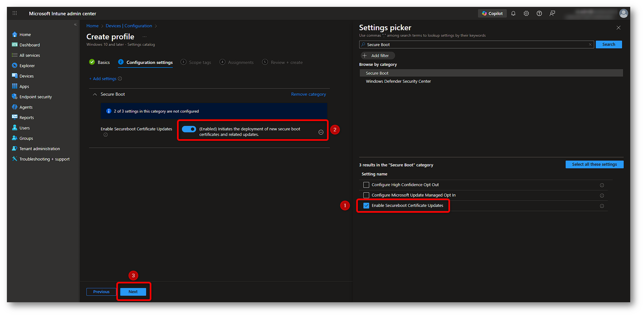This screenshot has height=316, width=644.
Task: Collapse the Secure Boot category section
Action: (95, 94)
